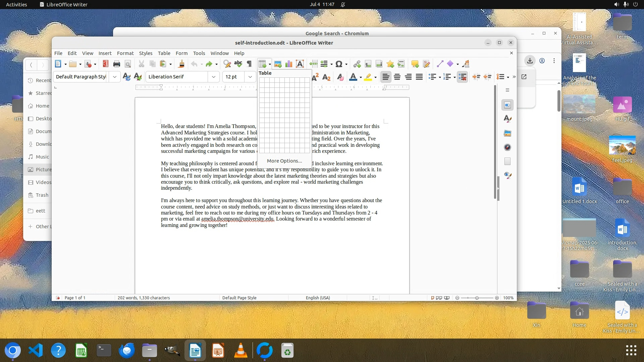Open the Format menu
This screenshot has height=362, width=644.
point(125,53)
